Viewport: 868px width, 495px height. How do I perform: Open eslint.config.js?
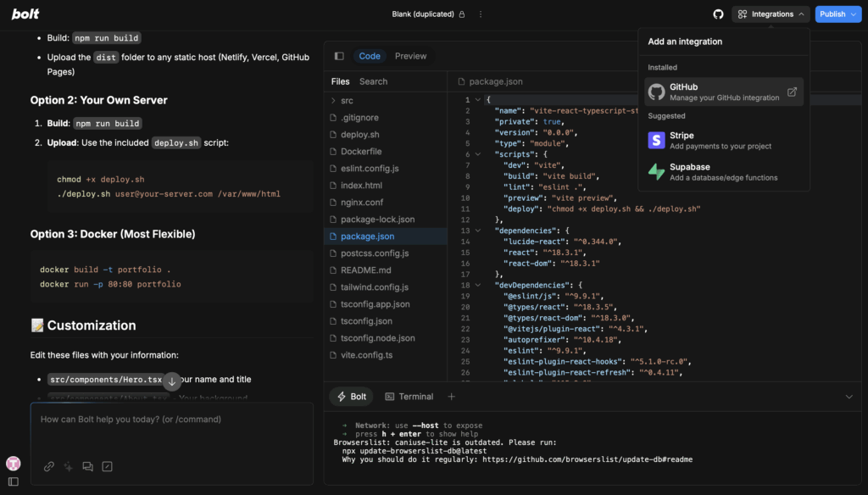coord(386,169)
